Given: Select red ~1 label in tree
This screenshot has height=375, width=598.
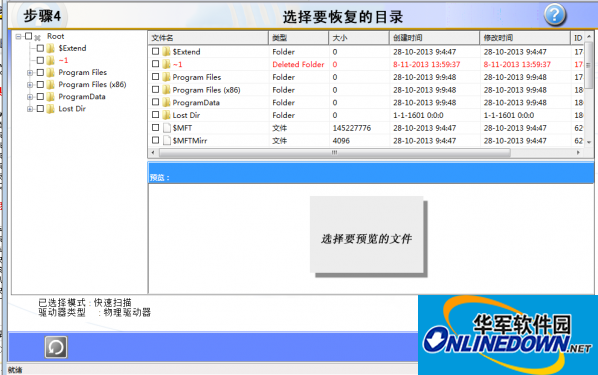Looking at the screenshot, I should (63, 60).
